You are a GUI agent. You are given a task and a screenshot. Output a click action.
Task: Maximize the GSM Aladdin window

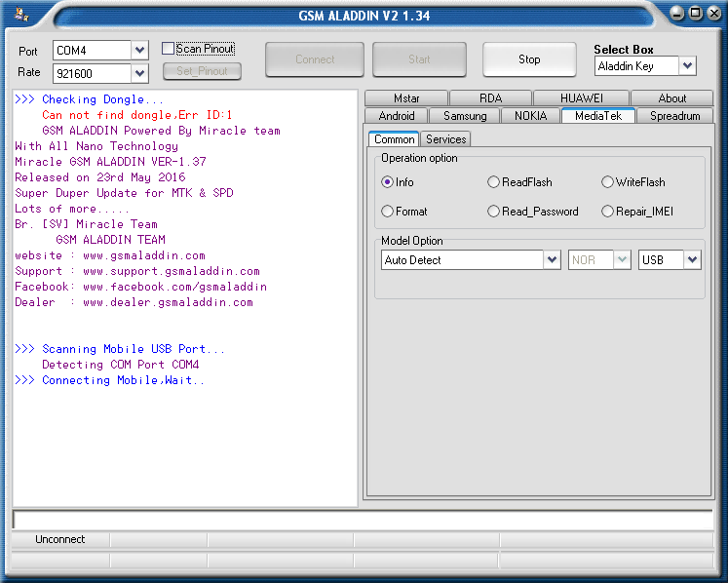coord(696,13)
